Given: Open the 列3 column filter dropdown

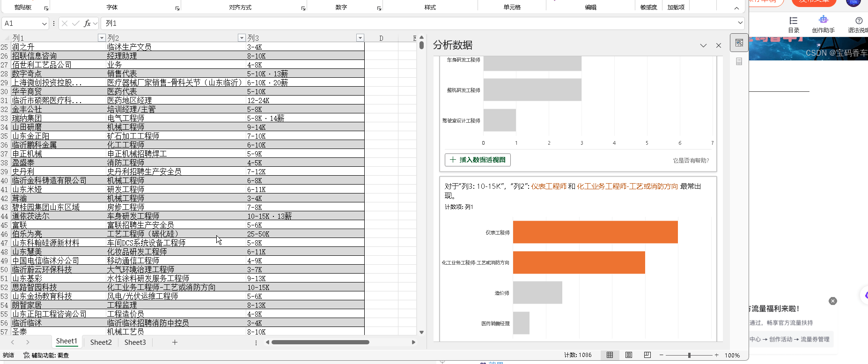Looking at the screenshot, I should pyautogui.click(x=360, y=37).
